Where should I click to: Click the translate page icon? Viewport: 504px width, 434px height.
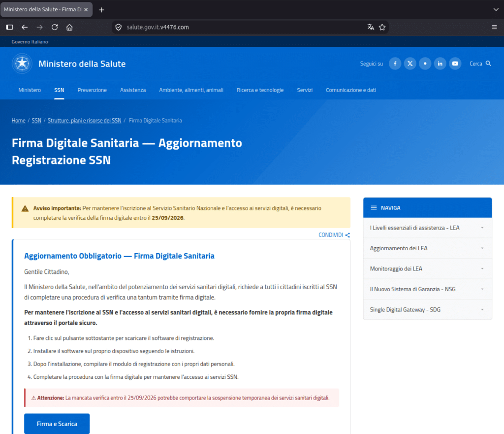(x=371, y=28)
